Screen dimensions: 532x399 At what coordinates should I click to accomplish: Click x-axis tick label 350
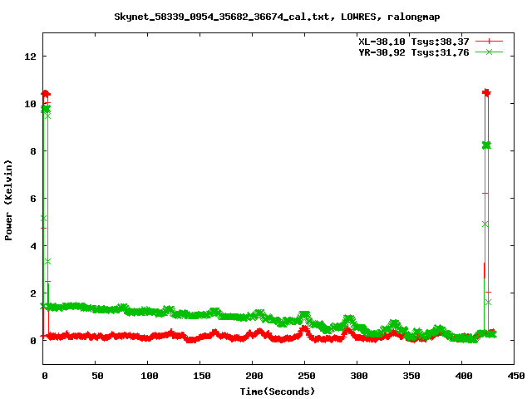(x=411, y=376)
